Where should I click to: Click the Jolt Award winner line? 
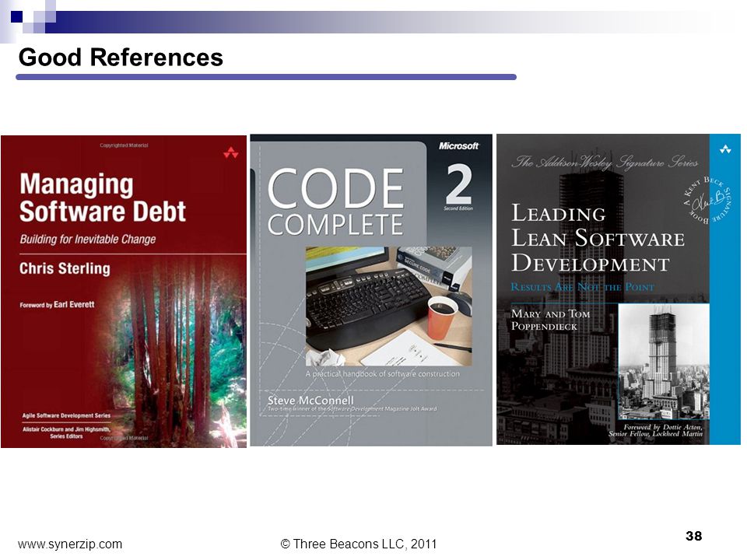[352, 408]
